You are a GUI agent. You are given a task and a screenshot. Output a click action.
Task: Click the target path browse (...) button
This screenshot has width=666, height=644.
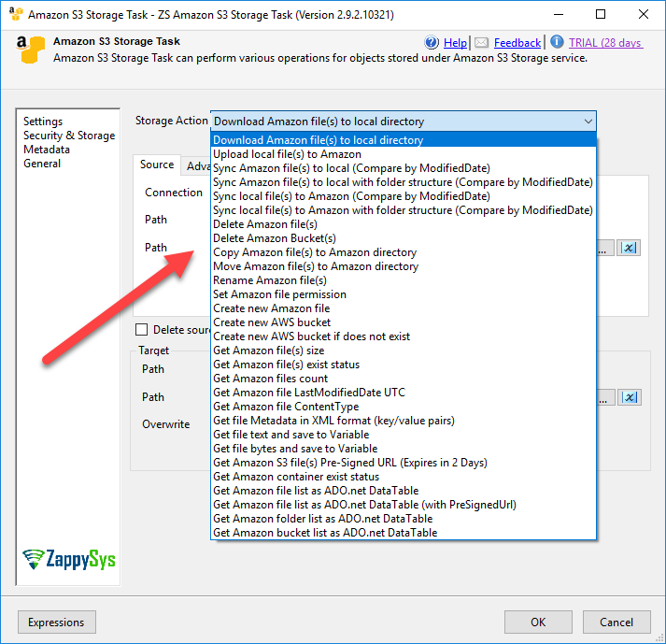point(605,397)
